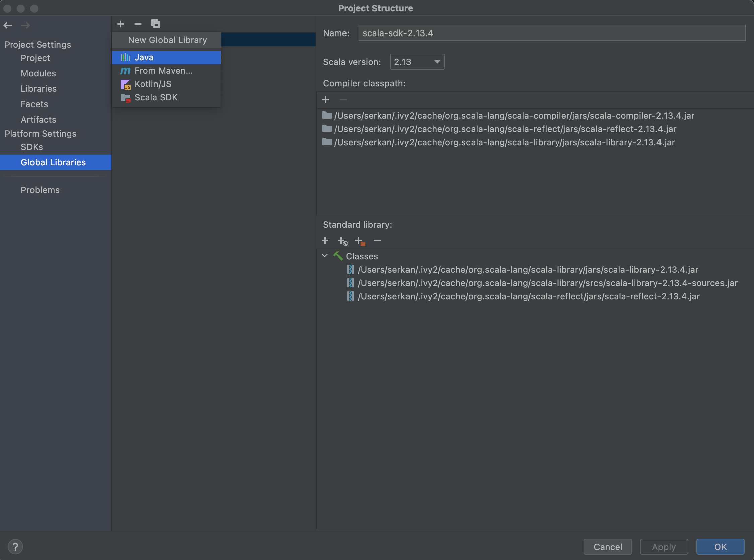
Task: Click the specify documentation URL icon
Action: pos(342,241)
